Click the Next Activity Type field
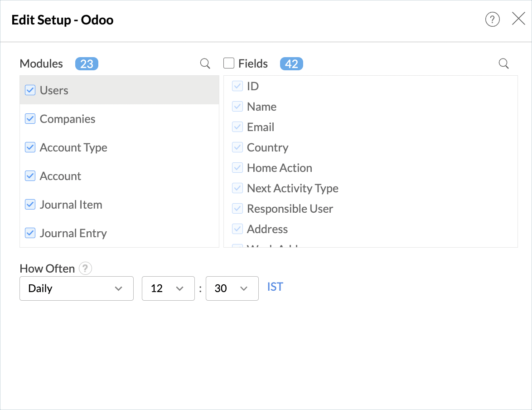This screenshot has height=410, width=532. (x=292, y=188)
